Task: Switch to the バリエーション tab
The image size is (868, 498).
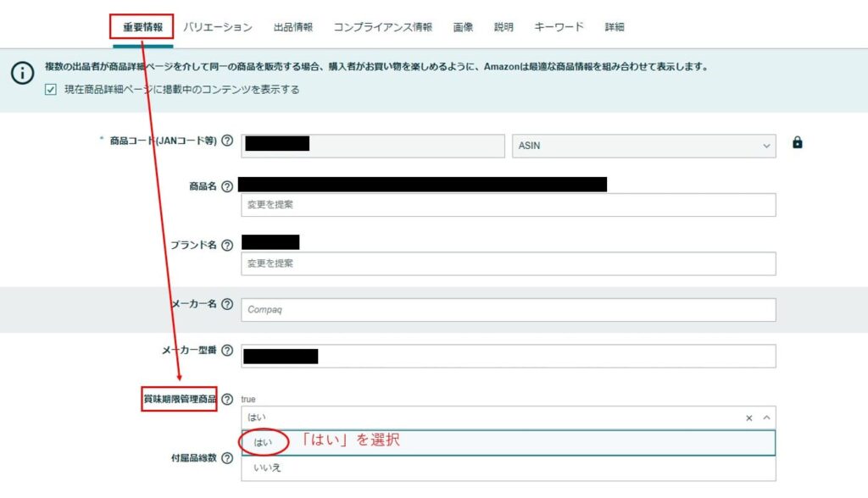Action: pos(218,27)
